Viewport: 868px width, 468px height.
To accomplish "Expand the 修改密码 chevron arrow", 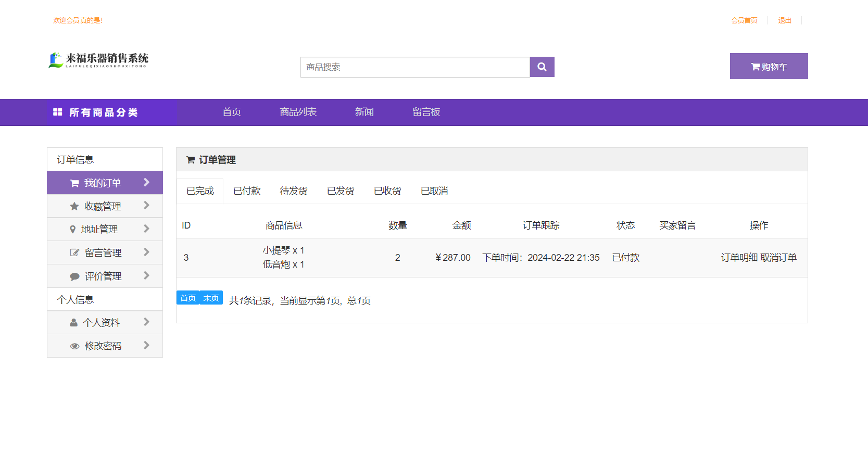I will 146,345.
